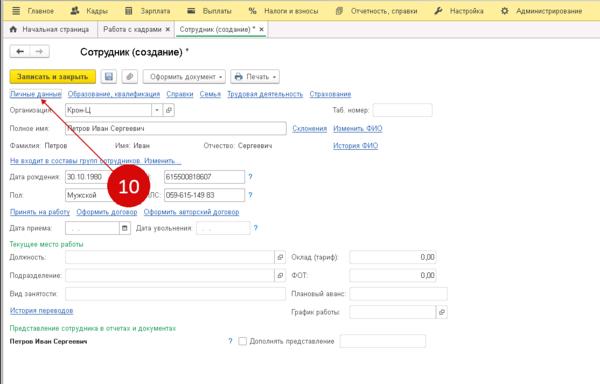The image size is (600, 384).
Task: Click the Дата приема input field
Action: tap(92, 228)
